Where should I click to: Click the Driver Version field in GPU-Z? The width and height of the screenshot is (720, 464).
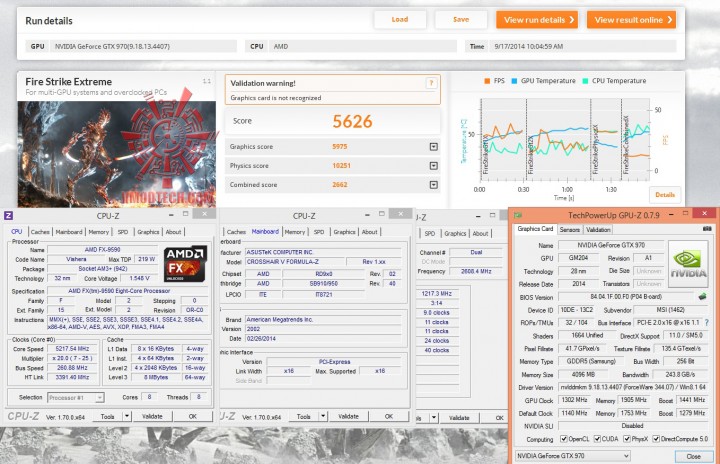[x=634, y=387]
